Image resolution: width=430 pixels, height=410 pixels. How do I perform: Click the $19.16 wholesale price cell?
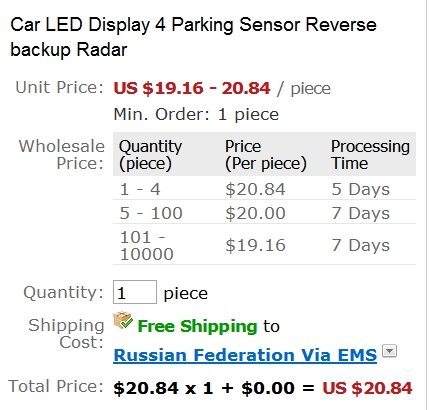255,245
